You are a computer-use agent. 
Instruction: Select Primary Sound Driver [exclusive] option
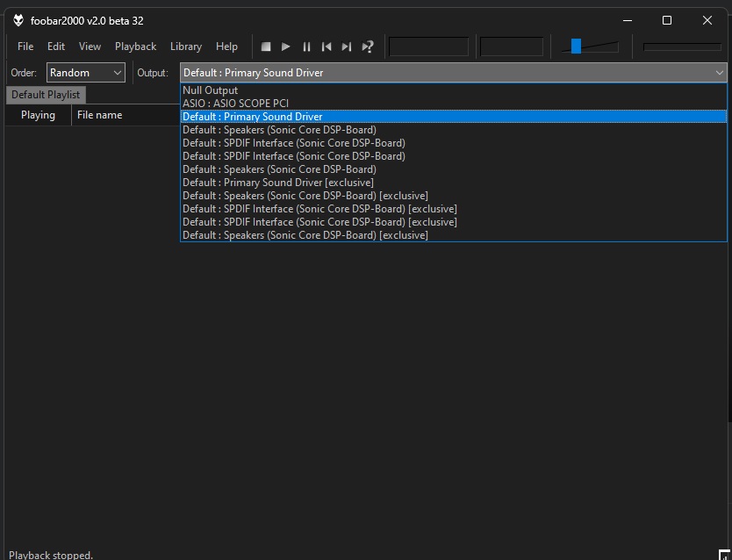278,183
